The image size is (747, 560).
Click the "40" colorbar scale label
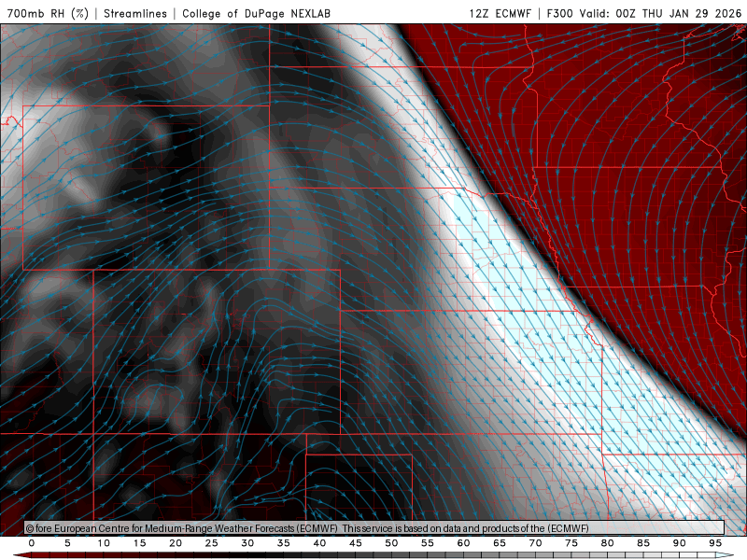click(x=319, y=543)
